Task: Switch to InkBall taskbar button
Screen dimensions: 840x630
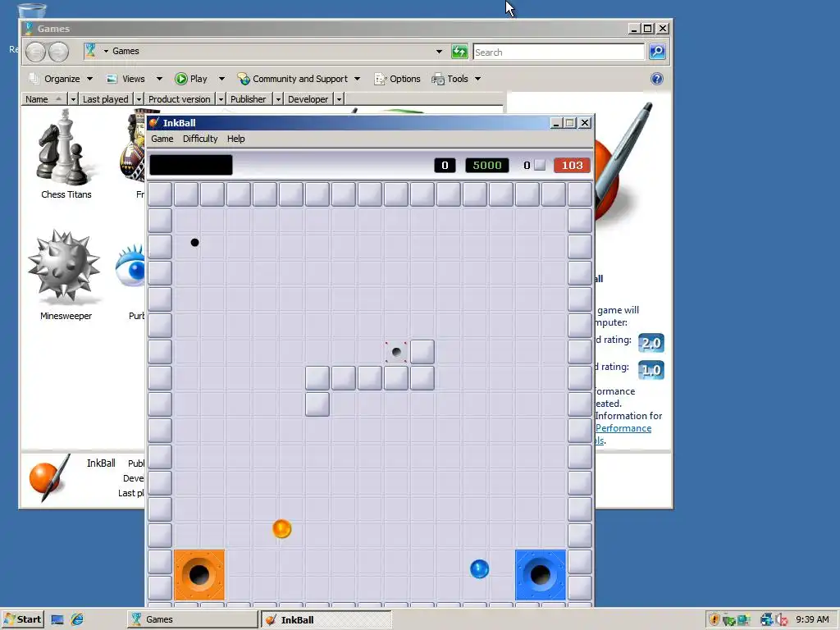Action: pos(326,619)
